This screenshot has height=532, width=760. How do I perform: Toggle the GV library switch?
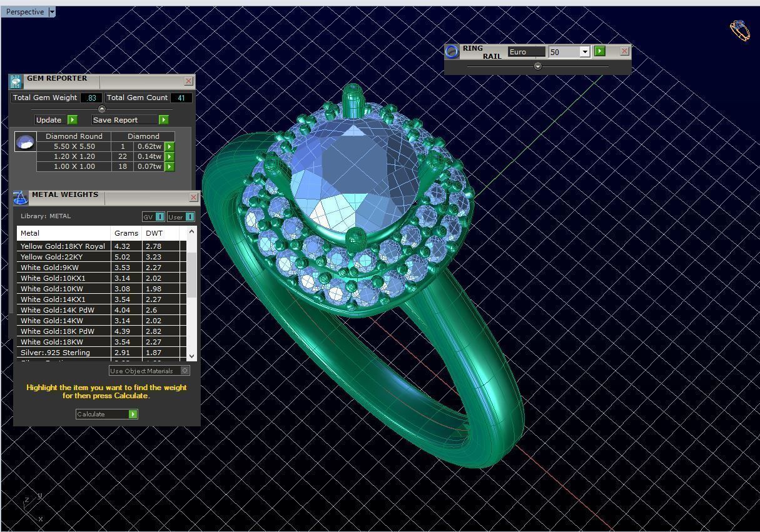coord(153,217)
